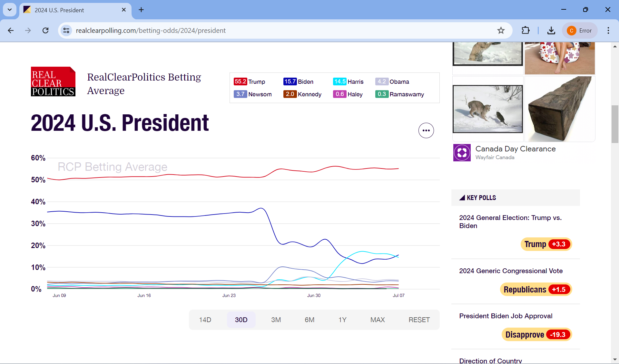Click the forward navigation arrow
This screenshot has height=364, width=619.
click(x=28, y=30)
